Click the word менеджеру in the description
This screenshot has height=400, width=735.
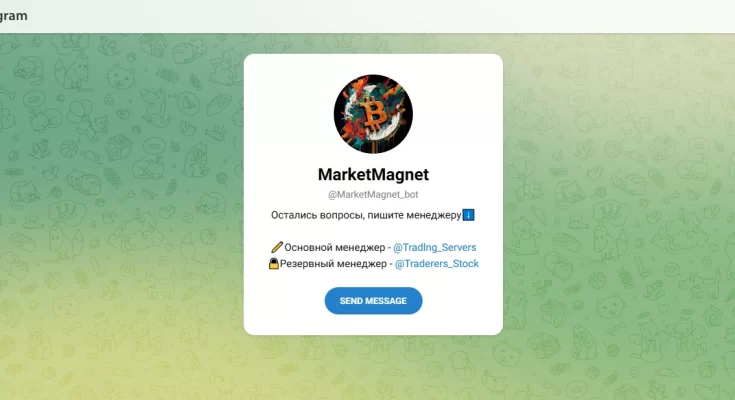tap(434, 216)
